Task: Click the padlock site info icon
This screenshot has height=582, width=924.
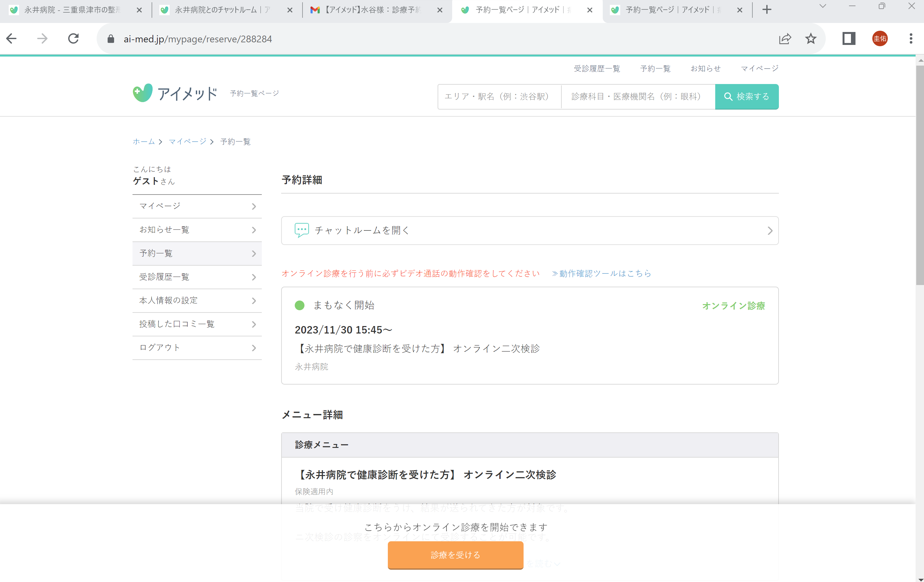Action: pyautogui.click(x=111, y=39)
